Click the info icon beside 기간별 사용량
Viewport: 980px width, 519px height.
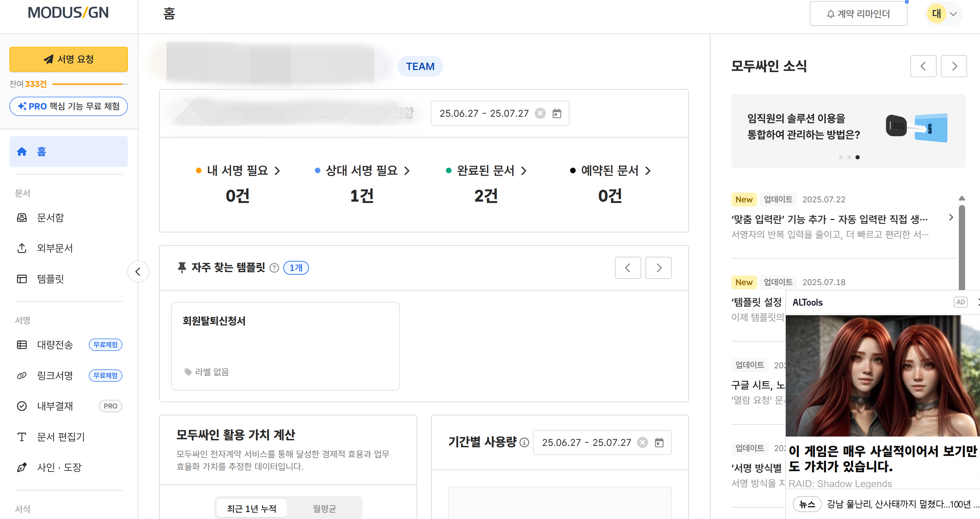524,442
